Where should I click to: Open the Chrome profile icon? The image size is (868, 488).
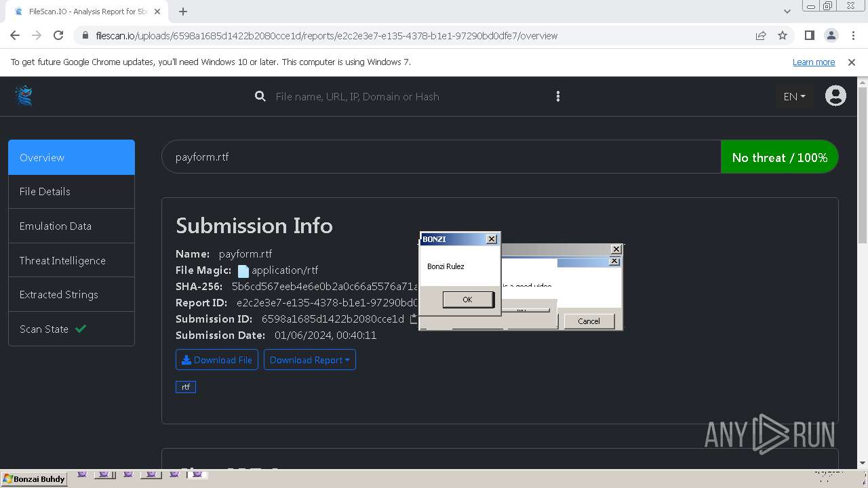(x=831, y=35)
